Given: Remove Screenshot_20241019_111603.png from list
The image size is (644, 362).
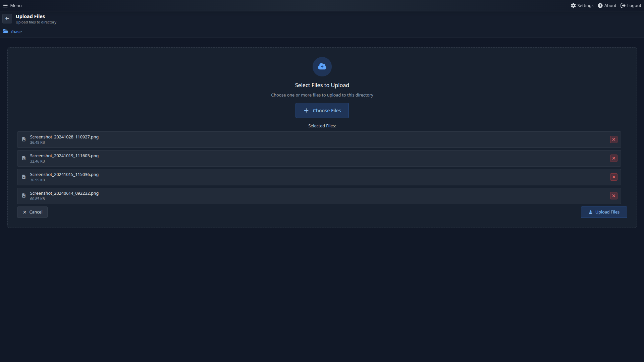Looking at the screenshot, I should coord(613,158).
